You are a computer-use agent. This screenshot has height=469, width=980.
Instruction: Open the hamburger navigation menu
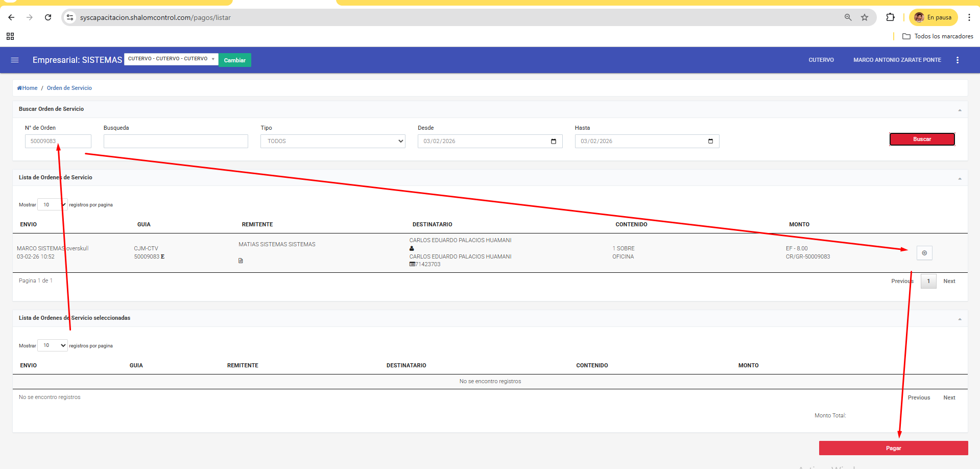pyautogui.click(x=15, y=60)
